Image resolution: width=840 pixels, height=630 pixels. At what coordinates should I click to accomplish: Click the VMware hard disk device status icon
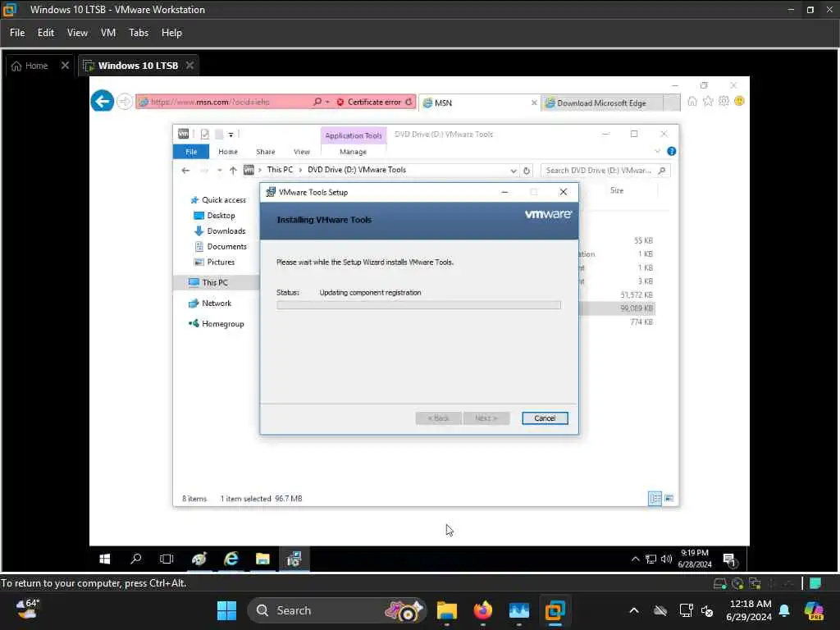pyautogui.click(x=720, y=583)
